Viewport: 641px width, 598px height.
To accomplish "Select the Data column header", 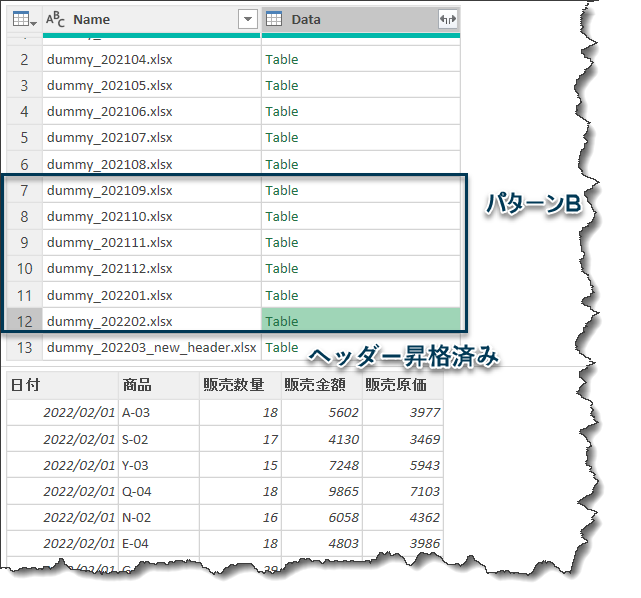I will click(361, 19).
